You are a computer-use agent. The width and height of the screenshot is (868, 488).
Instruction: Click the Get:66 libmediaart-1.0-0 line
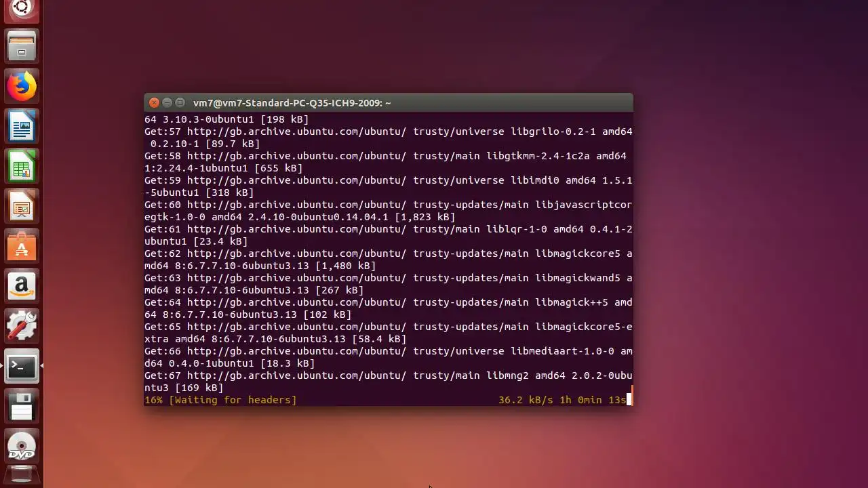389,351
